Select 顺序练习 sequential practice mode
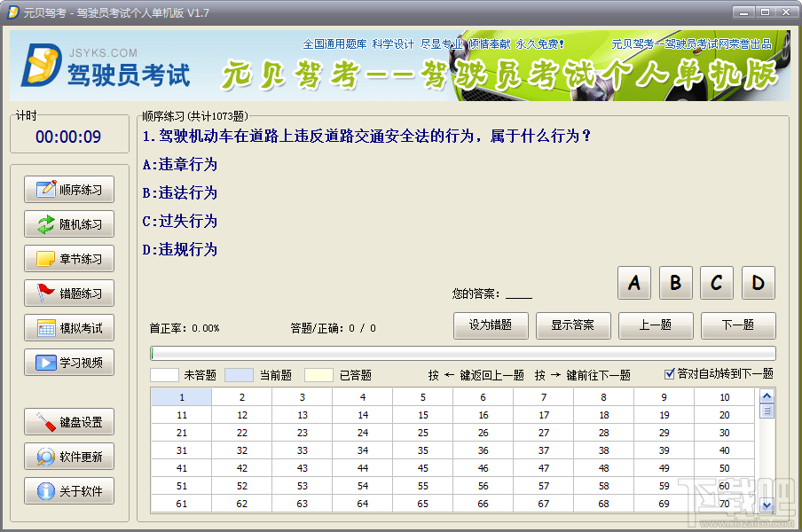 (68, 189)
